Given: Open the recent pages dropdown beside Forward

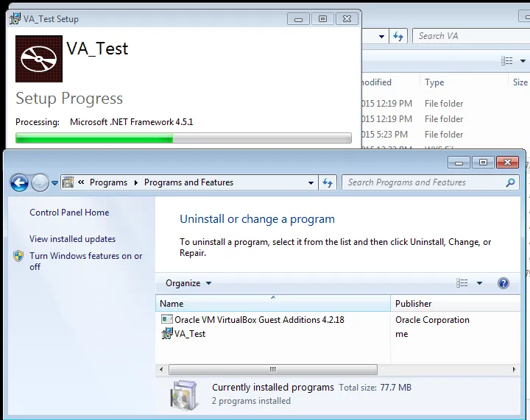Looking at the screenshot, I should (54, 183).
